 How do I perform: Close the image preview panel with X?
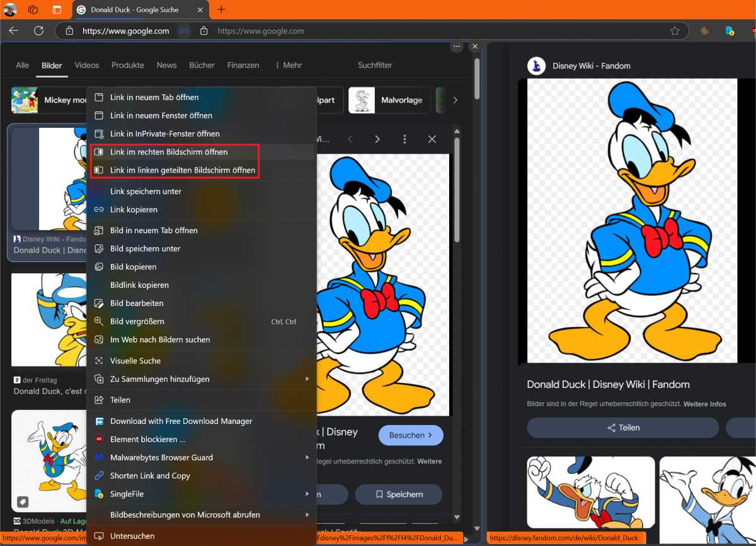(x=432, y=139)
